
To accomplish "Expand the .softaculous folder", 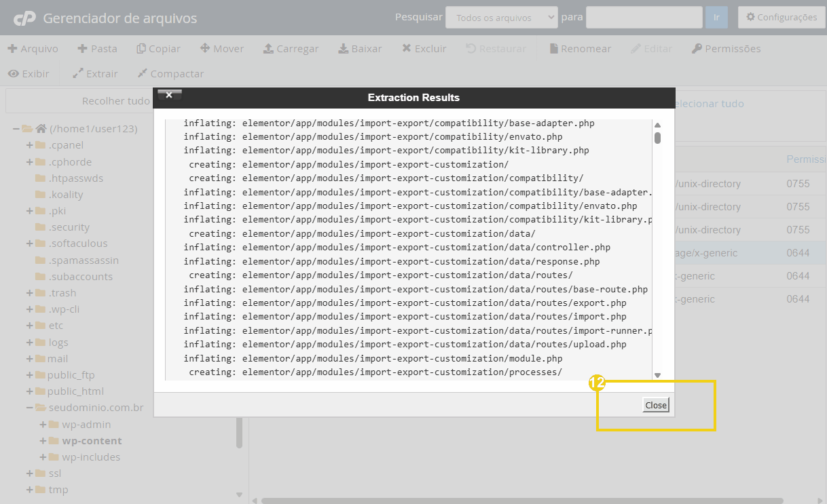I will [x=30, y=244].
